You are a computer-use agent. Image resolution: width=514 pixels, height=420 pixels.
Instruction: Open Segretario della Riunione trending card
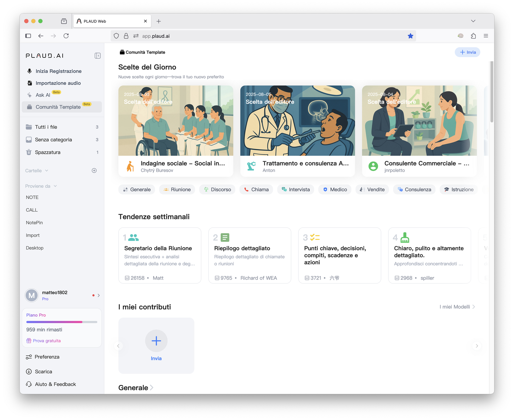coord(160,256)
